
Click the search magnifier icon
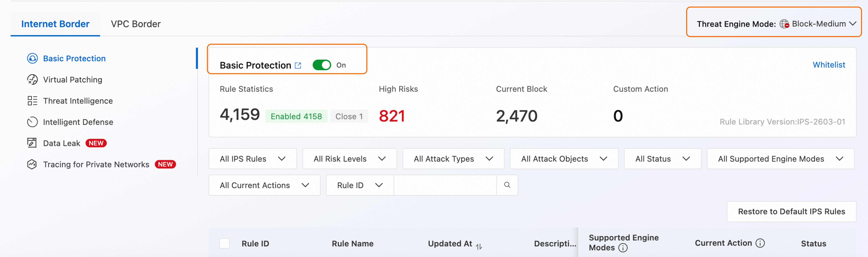[507, 185]
